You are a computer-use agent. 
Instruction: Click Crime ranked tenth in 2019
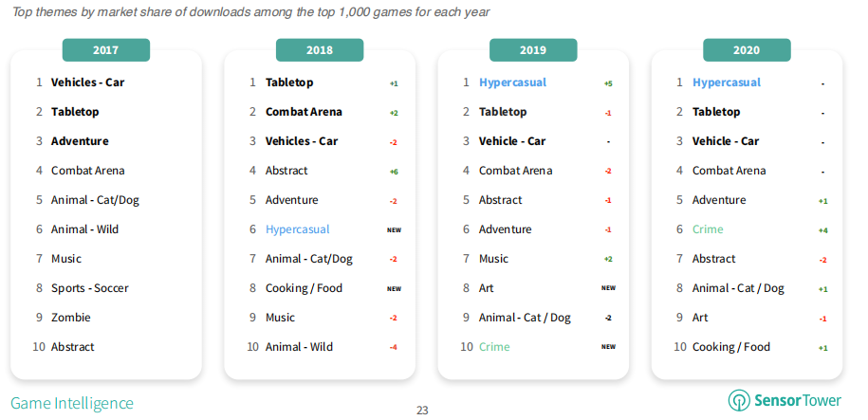click(x=494, y=347)
